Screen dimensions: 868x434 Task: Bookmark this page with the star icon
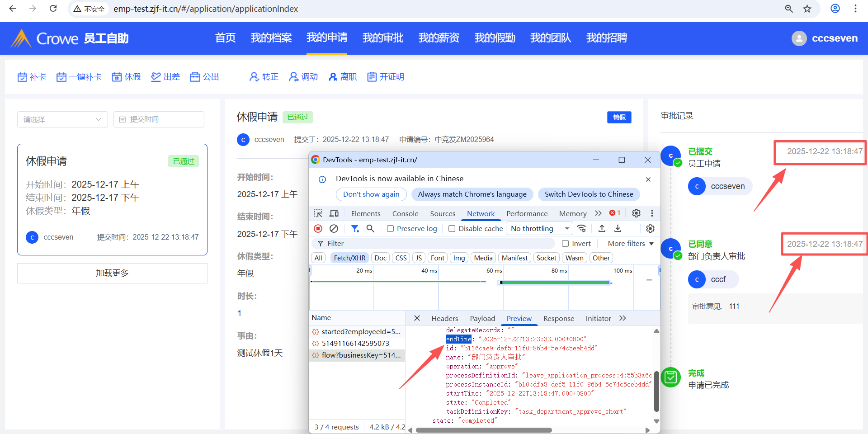point(807,9)
